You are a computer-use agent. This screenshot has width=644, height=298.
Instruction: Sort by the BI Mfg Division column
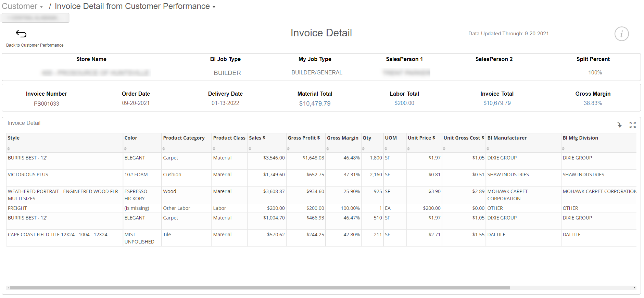(563, 148)
